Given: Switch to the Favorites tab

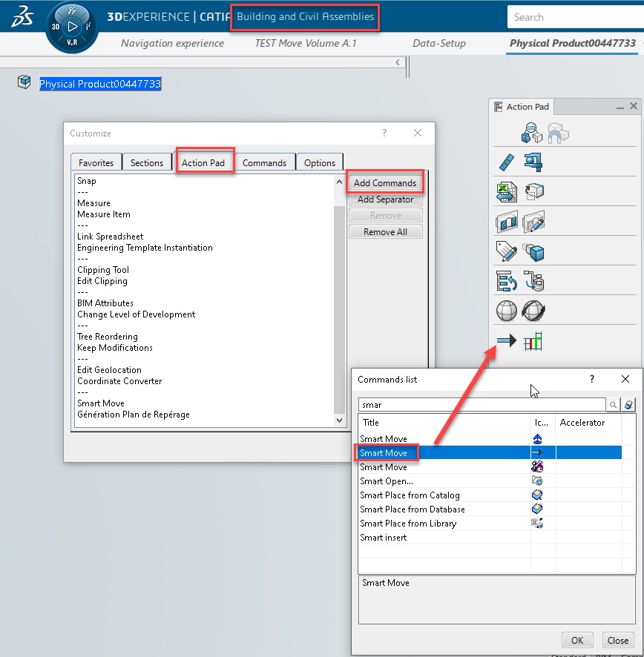Looking at the screenshot, I should coord(96,162).
